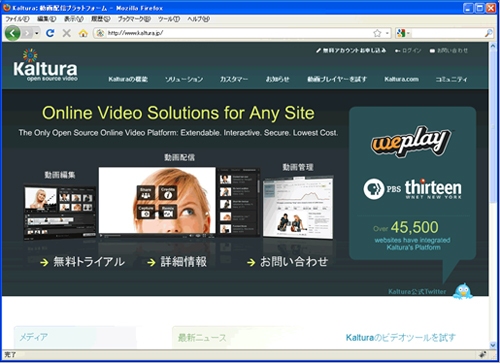The image size is (500, 363).
Task: Click the Share icon in the video player
Action: click(146, 193)
